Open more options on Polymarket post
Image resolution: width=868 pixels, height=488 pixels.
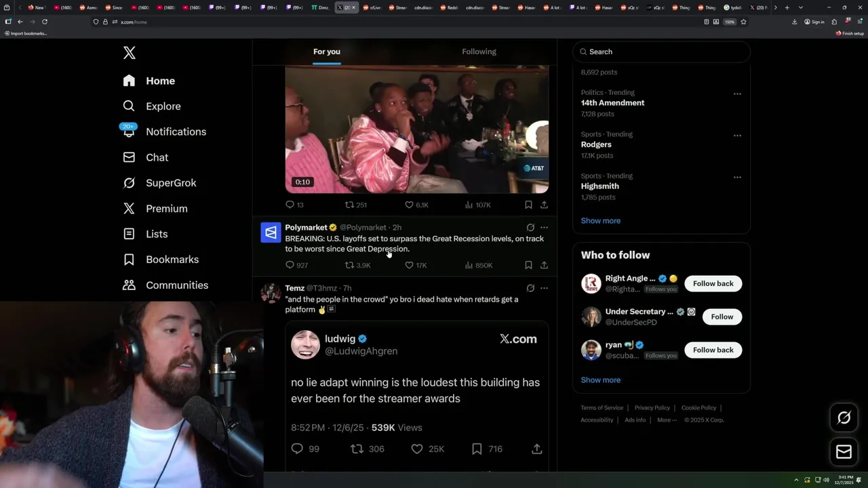[544, 228]
